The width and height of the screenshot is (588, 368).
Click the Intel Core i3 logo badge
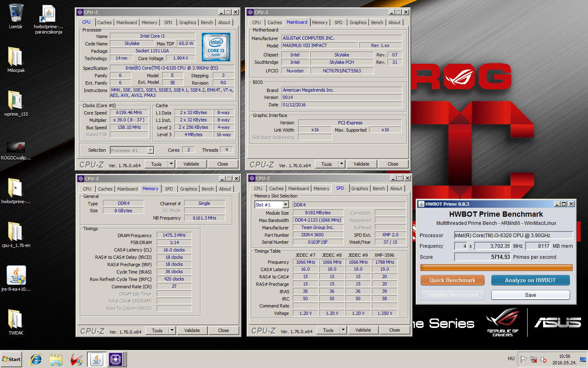pos(216,47)
